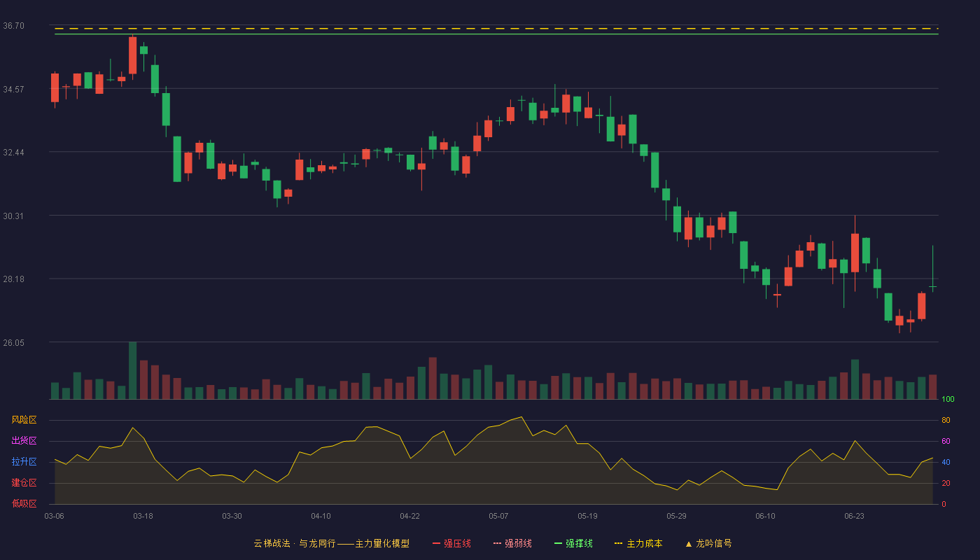Click the 34.57 price axis label

coord(13,89)
